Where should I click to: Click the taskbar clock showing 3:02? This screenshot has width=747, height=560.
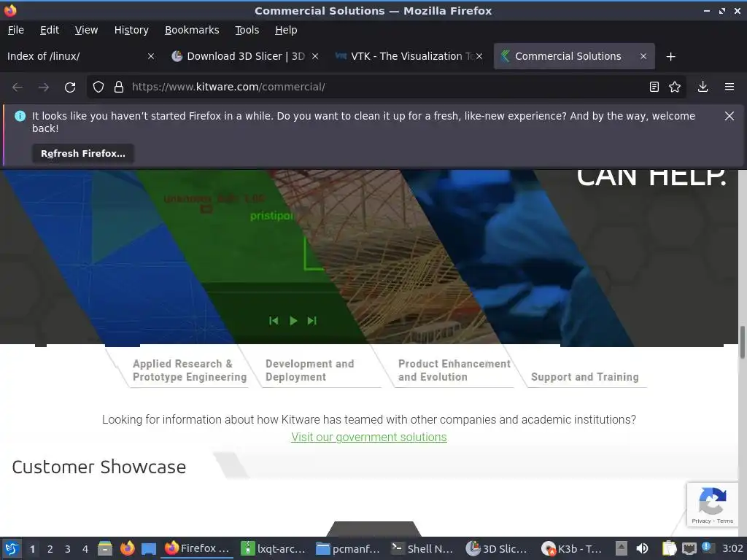tap(732, 548)
